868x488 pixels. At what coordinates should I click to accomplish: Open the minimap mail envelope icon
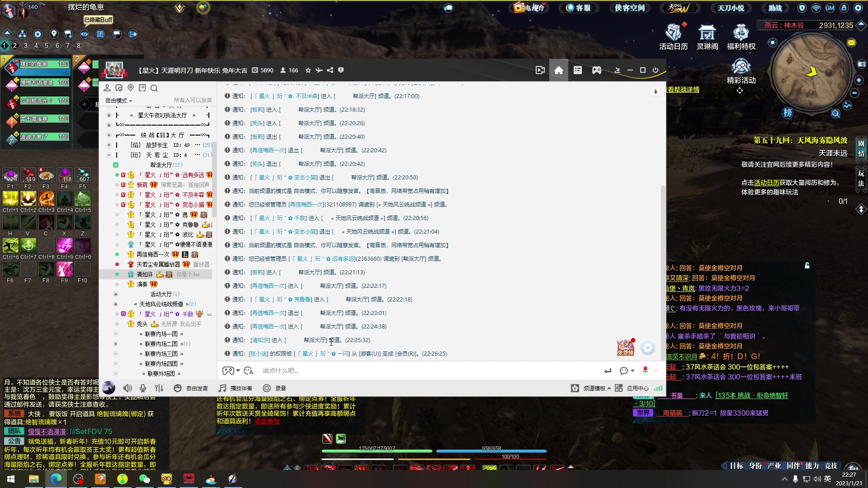coord(851,42)
